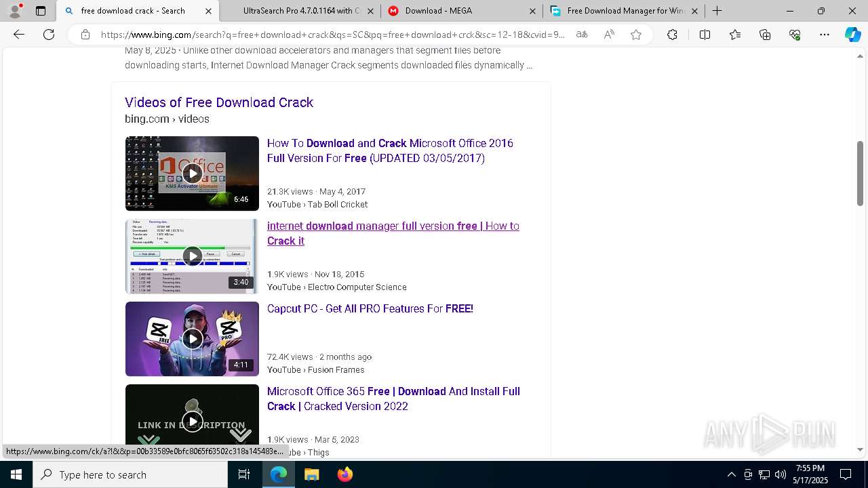This screenshot has width=868, height=488.
Task: Play the Capcut 4:11 video thumbnail
Action: [x=192, y=339]
